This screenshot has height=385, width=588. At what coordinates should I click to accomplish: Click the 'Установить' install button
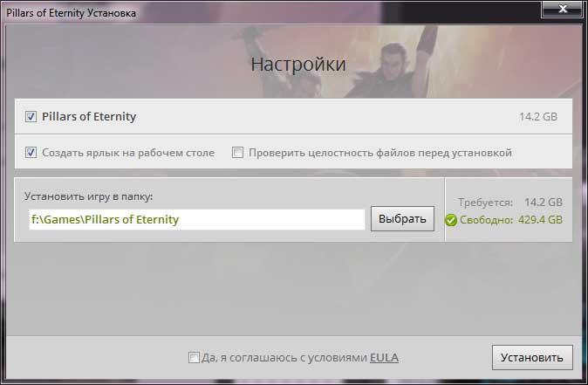pos(532,358)
